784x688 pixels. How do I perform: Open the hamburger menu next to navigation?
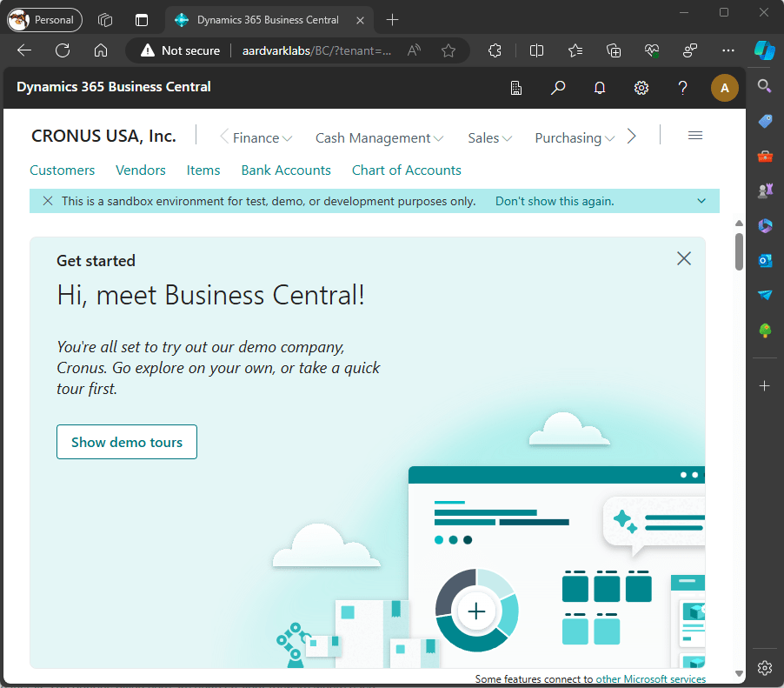694,136
